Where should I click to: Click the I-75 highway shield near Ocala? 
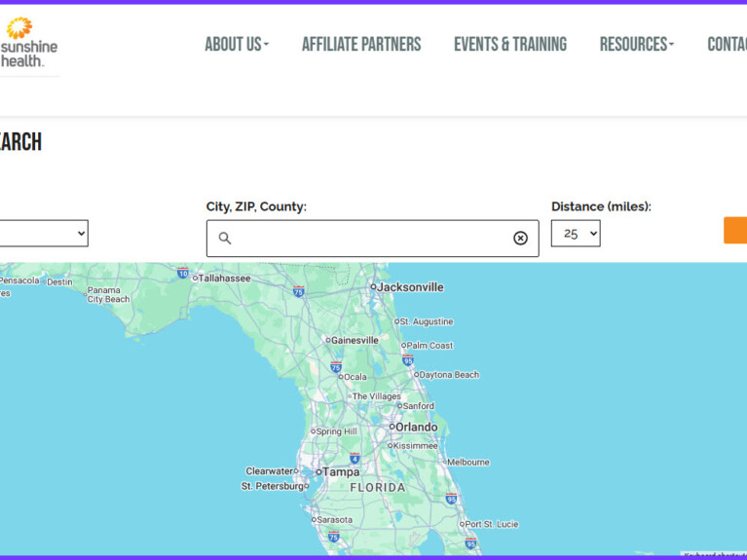click(335, 367)
